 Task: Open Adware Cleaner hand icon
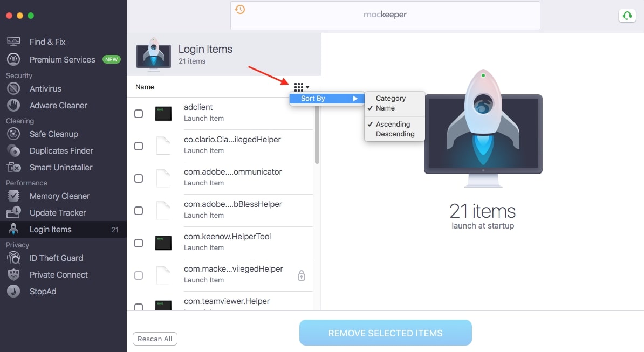click(13, 106)
